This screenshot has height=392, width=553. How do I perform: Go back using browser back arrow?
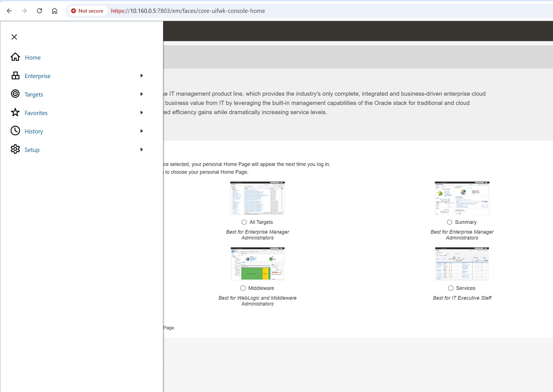coord(9,11)
